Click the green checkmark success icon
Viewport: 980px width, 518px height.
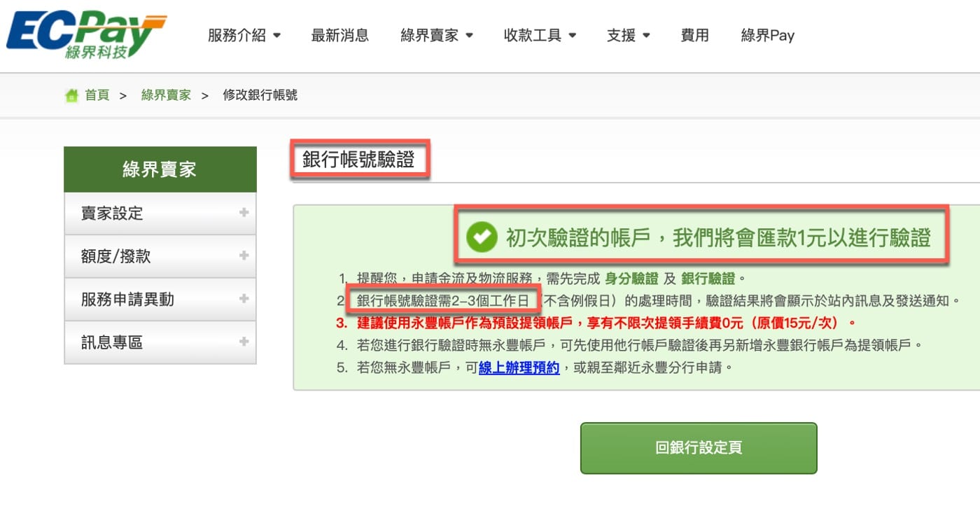[x=482, y=237]
